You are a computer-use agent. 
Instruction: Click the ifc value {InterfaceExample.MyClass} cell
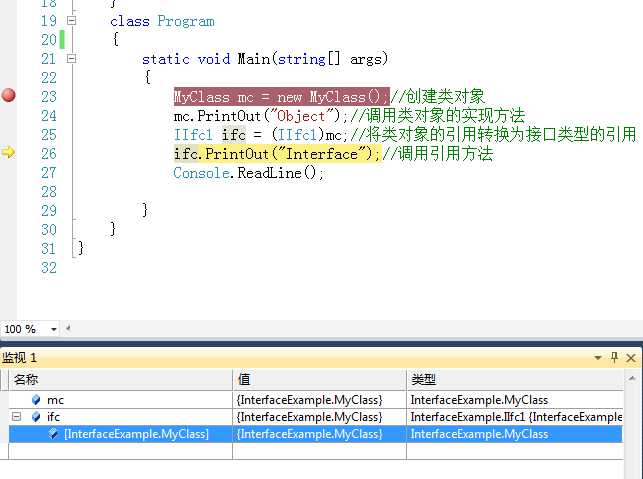tap(319, 417)
